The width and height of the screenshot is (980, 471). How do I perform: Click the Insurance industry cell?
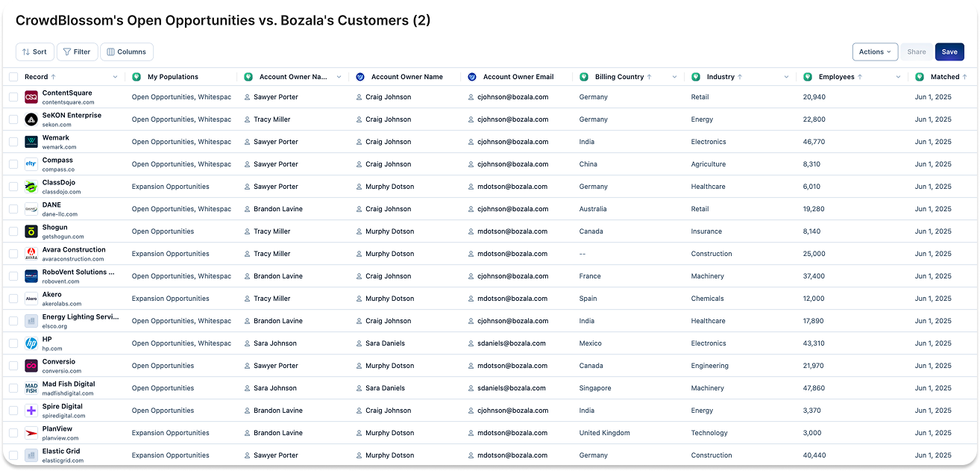707,231
